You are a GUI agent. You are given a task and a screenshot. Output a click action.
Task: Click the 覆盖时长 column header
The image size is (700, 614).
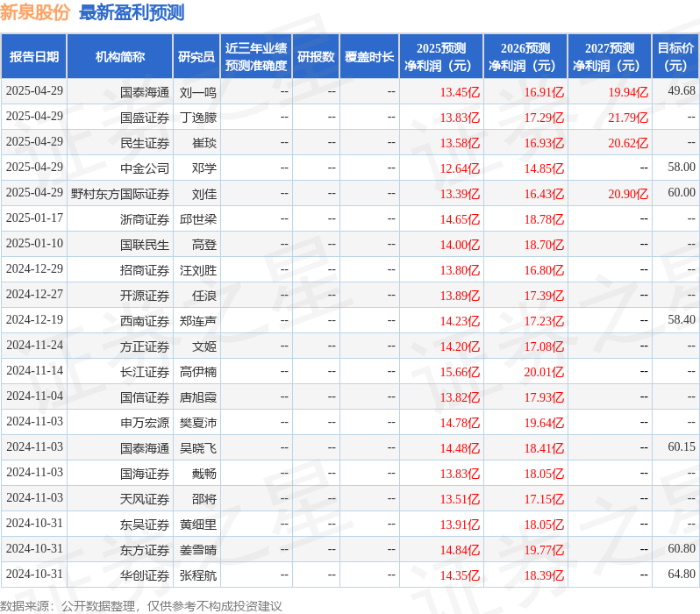pos(369,57)
